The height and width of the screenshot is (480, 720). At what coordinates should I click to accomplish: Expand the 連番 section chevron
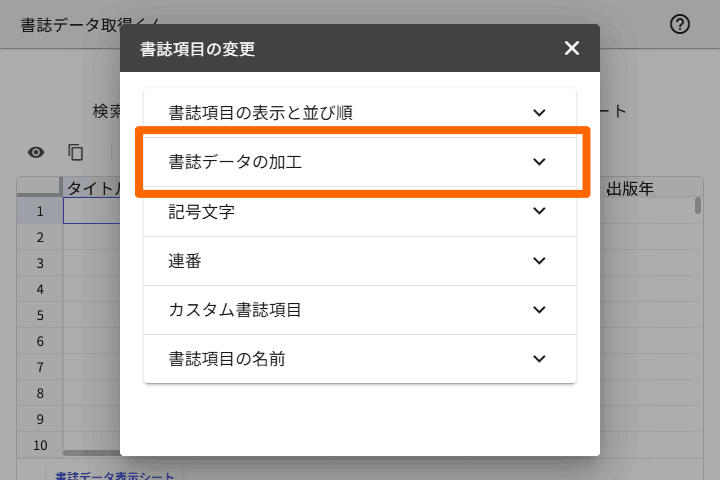[x=540, y=260]
